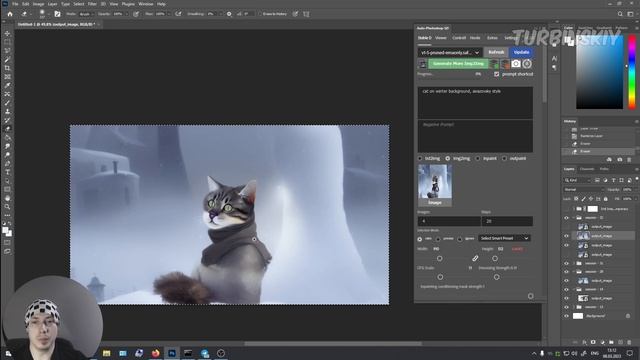Open Firefox from the taskbar

coord(156,353)
